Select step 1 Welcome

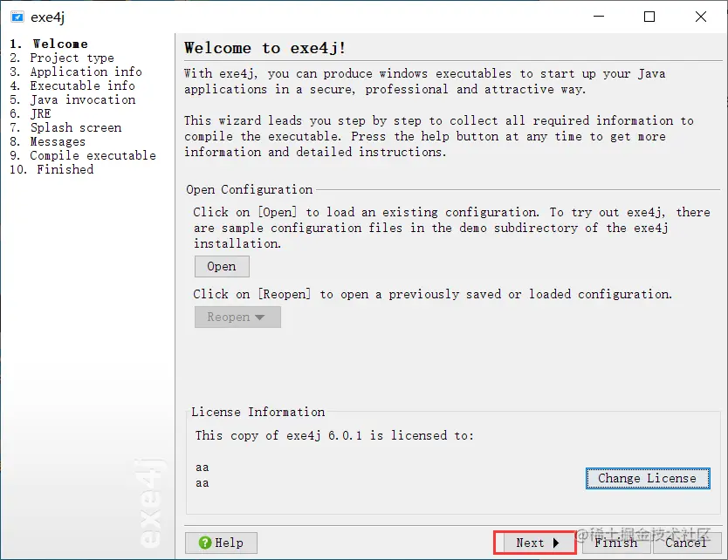(x=49, y=44)
